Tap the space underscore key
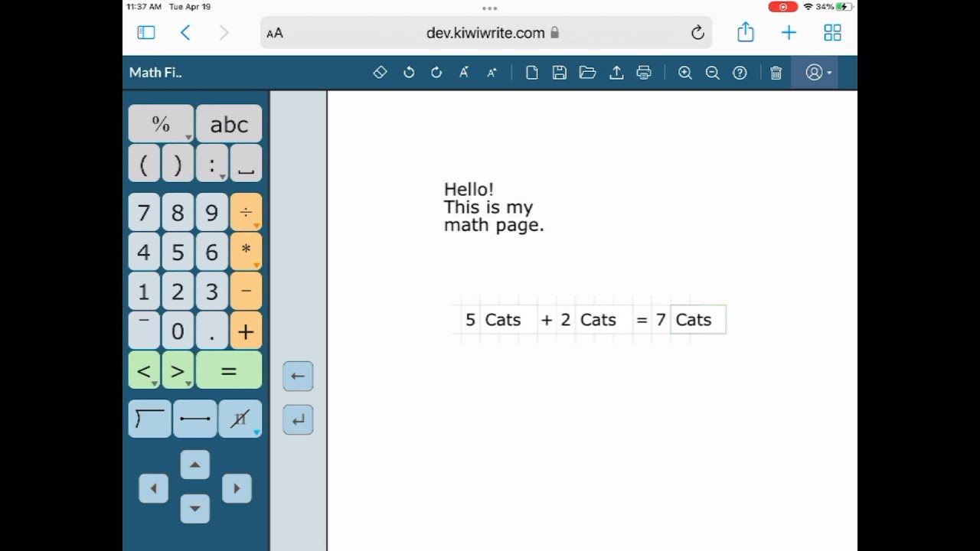The height and width of the screenshot is (551, 980). tap(246, 164)
